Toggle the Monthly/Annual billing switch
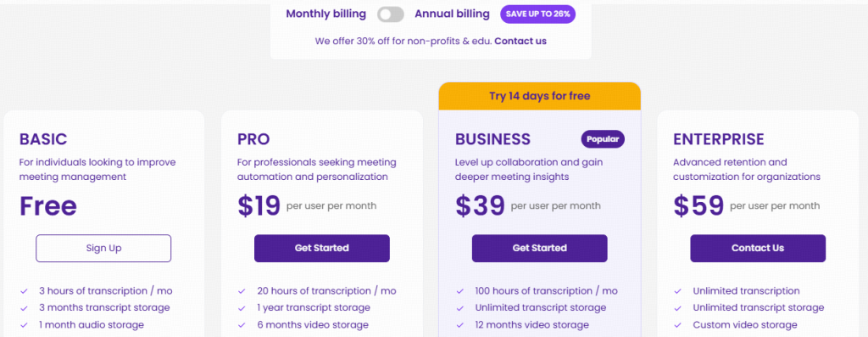The width and height of the screenshot is (868, 337). [x=391, y=14]
